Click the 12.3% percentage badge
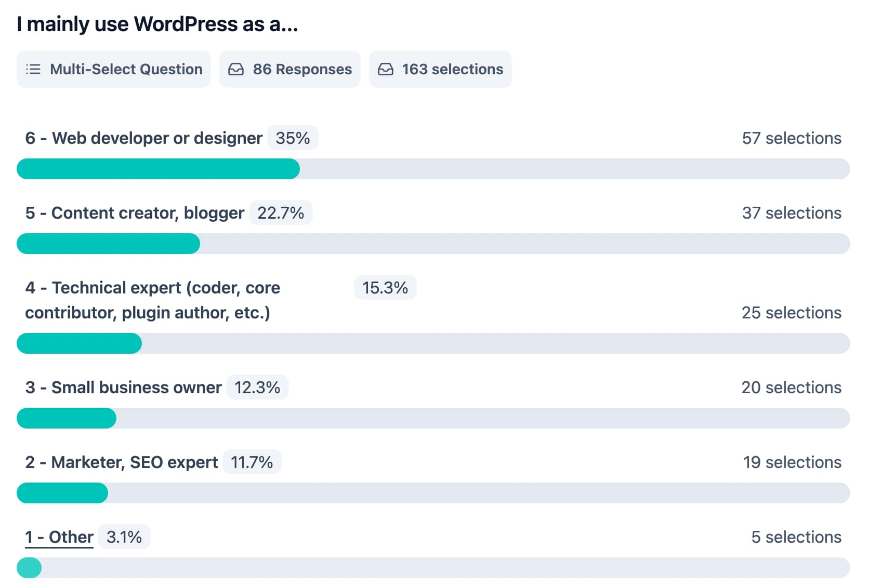The height and width of the screenshot is (588, 869). (x=257, y=387)
